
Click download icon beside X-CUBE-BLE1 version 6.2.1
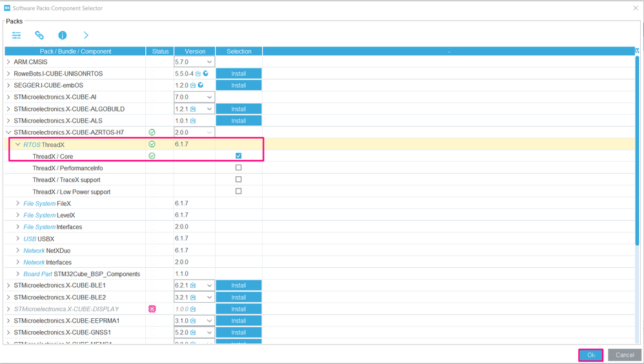point(193,285)
